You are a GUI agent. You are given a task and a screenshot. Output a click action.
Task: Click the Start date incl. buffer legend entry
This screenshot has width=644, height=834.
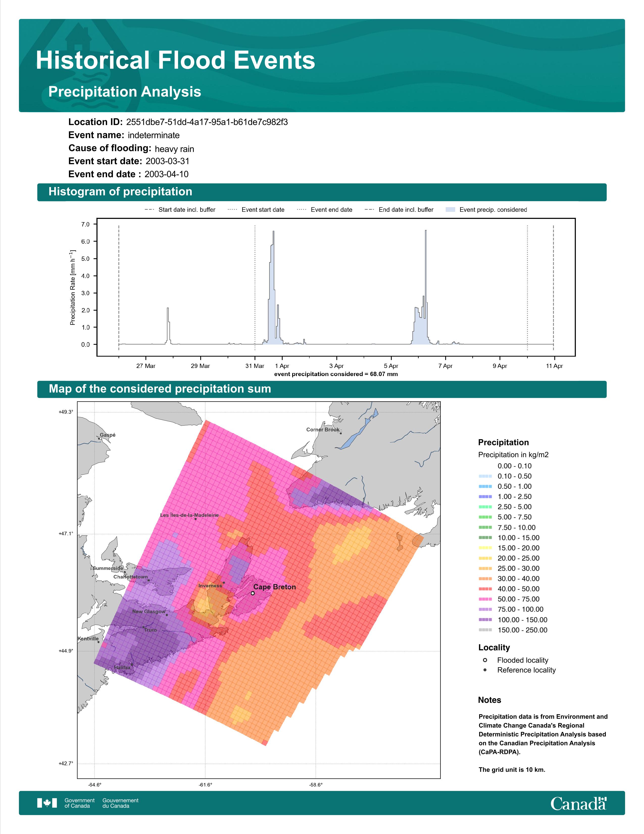click(x=180, y=210)
